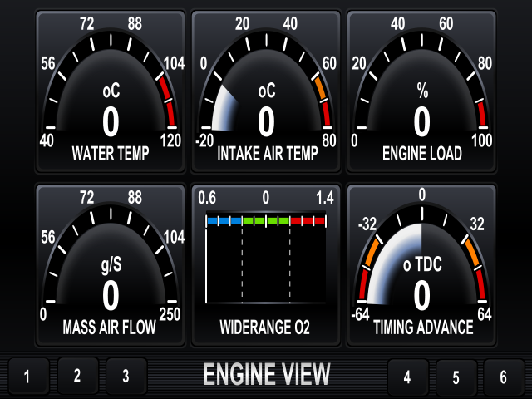The image size is (532, 399).
Task: Click the 0.6 scale value on Widerange O2
Action: coord(207,198)
